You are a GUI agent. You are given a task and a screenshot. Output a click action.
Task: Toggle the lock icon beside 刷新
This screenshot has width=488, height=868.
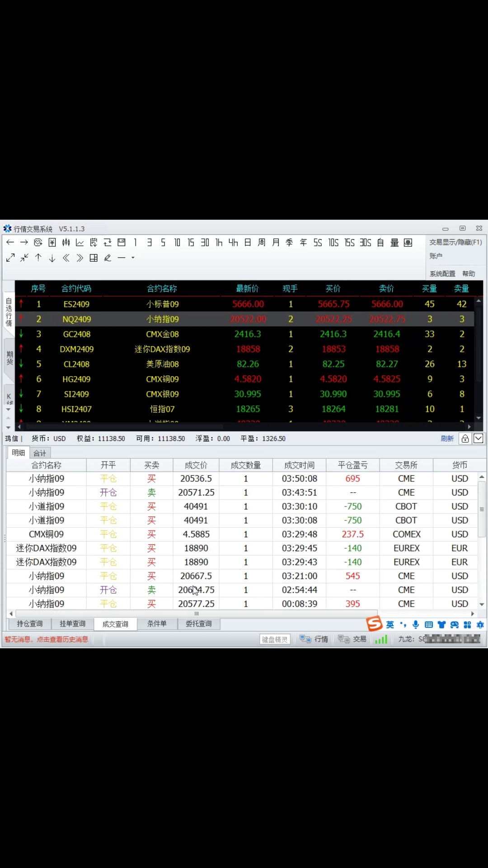click(465, 439)
